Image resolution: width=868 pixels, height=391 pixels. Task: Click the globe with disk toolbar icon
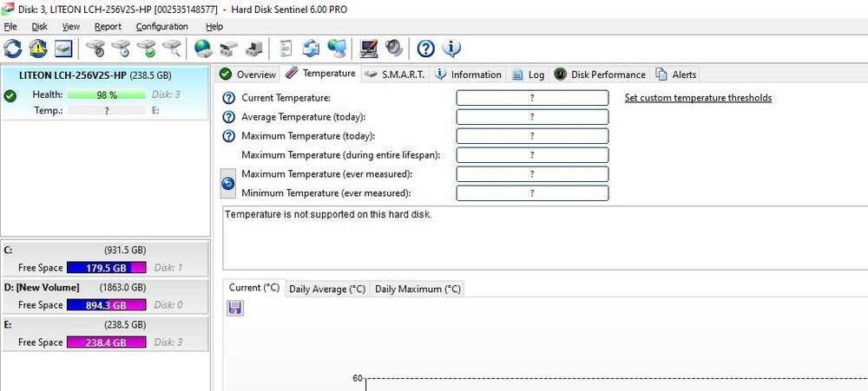tap(203, 49)
